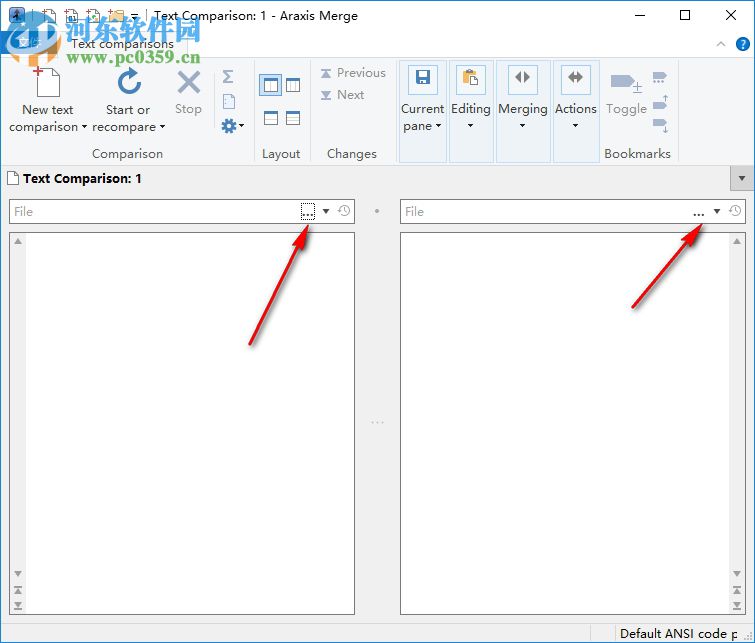Collapse the ribbon with chevron
Screen dimensions: 755x643
[x=721, y=44]
